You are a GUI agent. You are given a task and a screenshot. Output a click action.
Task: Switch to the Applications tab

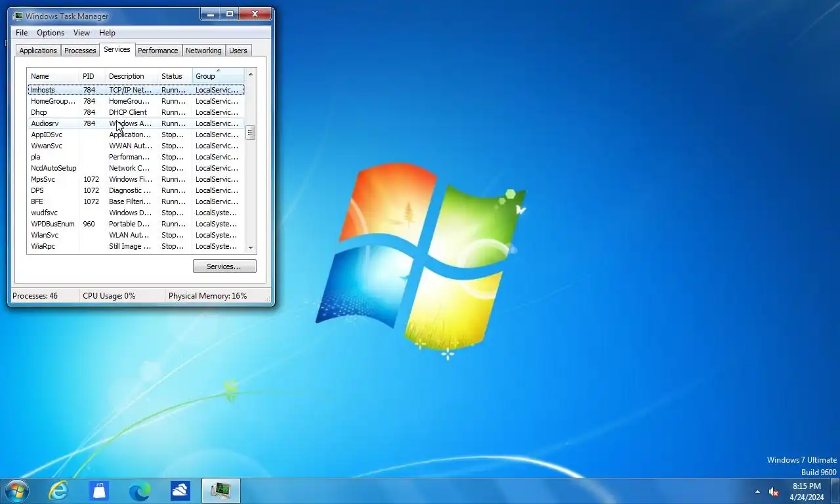coord(38,51)
